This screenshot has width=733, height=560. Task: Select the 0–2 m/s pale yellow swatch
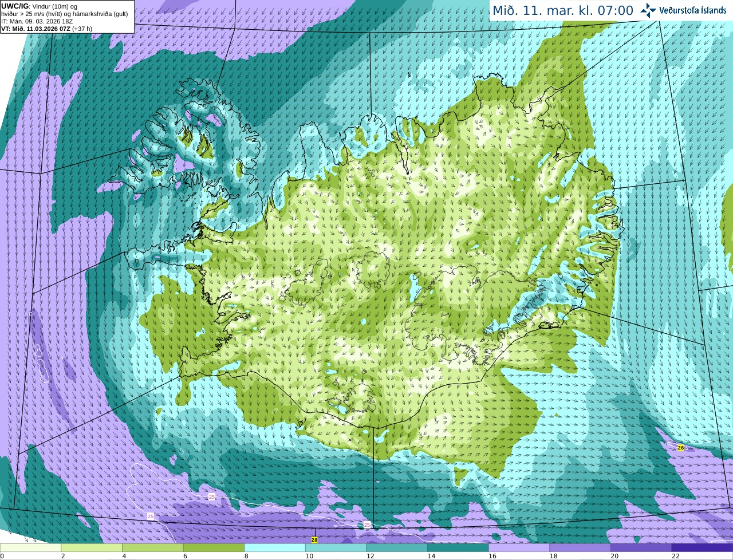tap(30, 547)
